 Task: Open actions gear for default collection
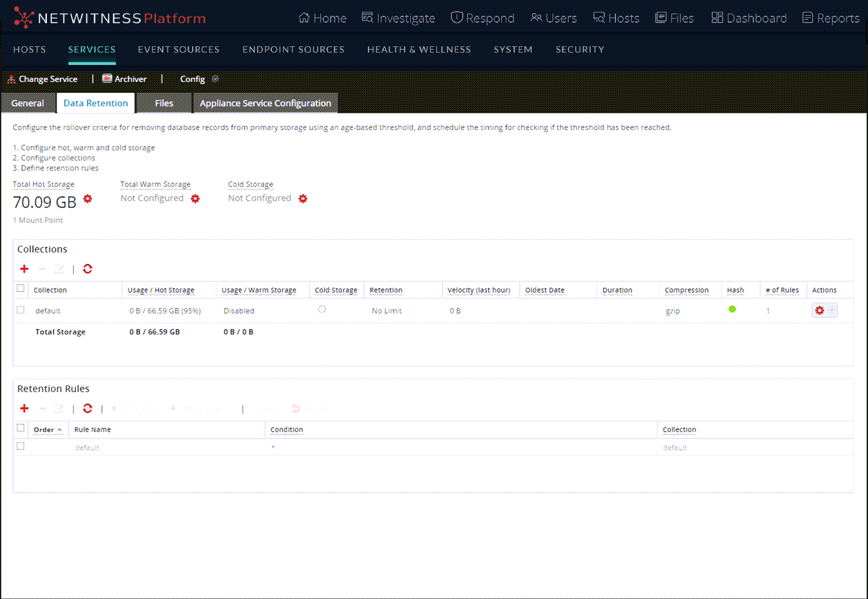click(x=820, y=310)
